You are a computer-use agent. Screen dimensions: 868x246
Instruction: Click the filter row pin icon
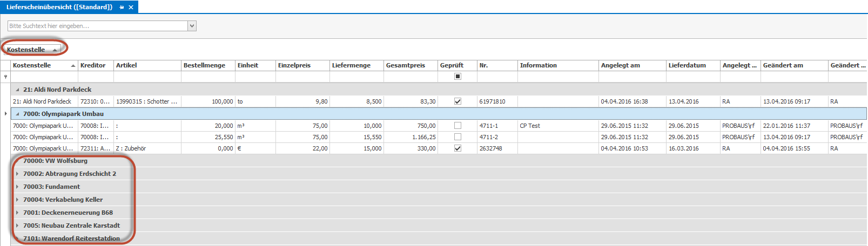pyautogui.click(x=6, y=77)
